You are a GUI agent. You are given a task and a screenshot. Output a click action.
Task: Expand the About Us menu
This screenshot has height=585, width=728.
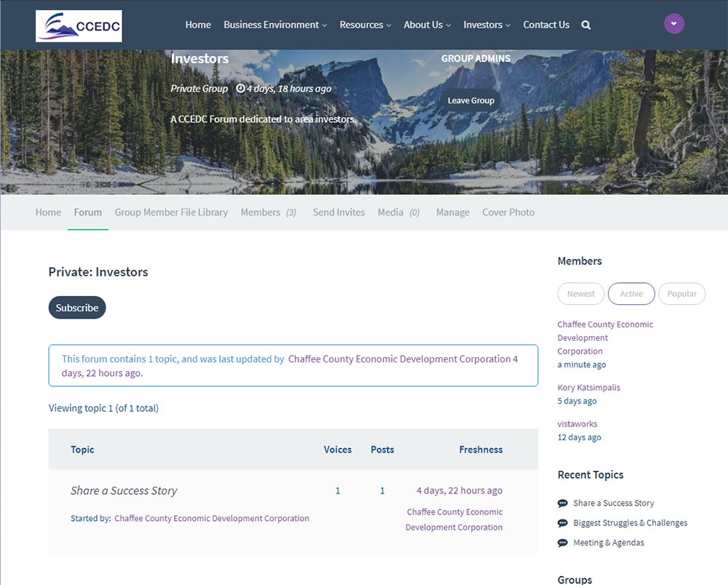(427, 25)
